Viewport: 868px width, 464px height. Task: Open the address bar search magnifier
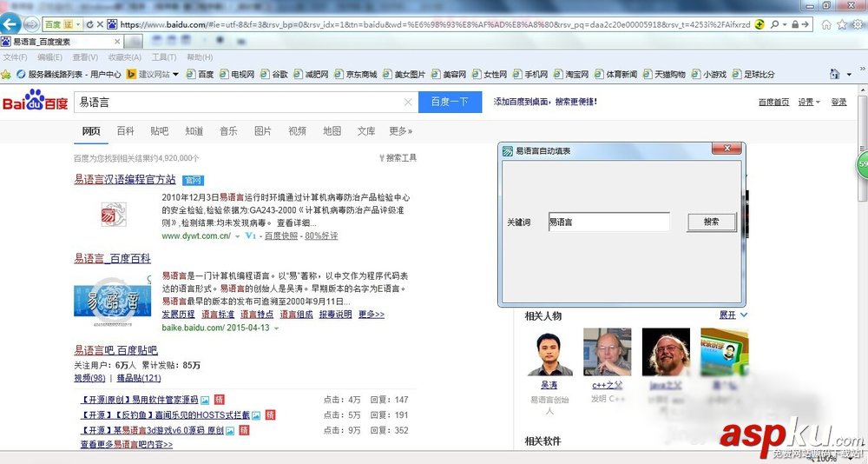pyautogui.click(x=774, y=24)
